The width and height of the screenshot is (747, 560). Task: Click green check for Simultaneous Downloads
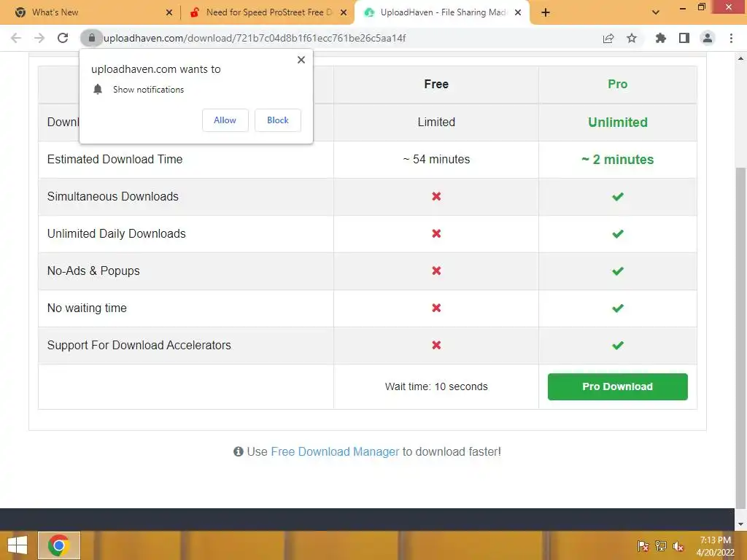coord(618,196)
